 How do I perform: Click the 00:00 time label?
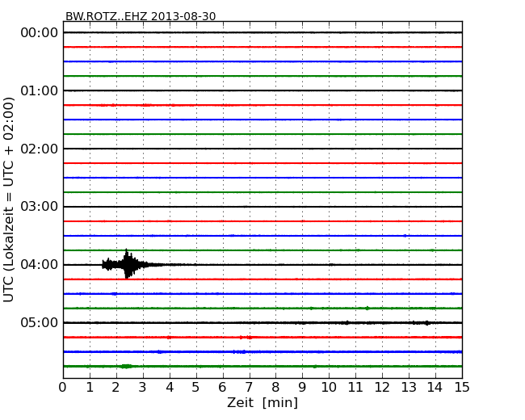[x=40, y=33]
